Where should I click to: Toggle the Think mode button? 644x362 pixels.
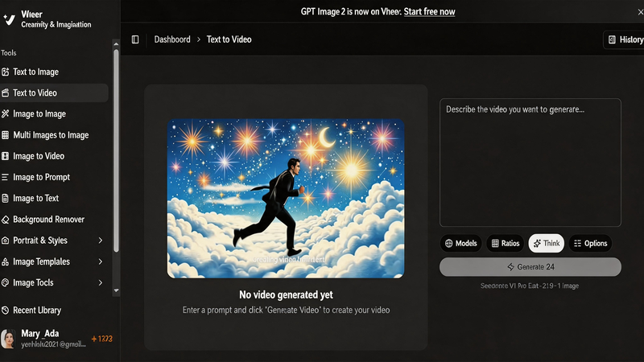[x=546, y=243]
